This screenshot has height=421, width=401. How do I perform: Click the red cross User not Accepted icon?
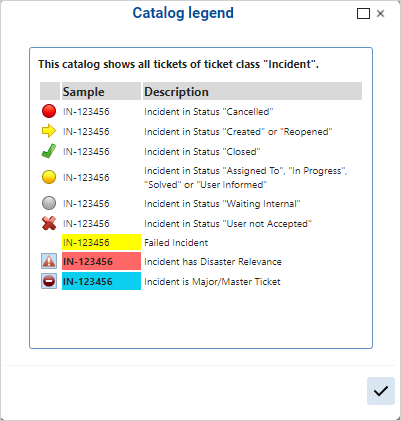click(x=49, y=223)
